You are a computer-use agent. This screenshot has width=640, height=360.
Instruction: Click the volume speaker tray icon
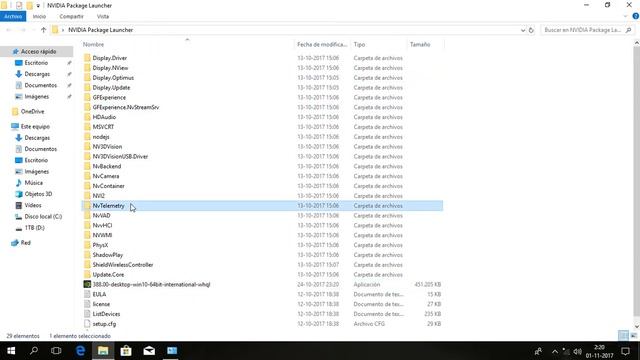[578, 351]
